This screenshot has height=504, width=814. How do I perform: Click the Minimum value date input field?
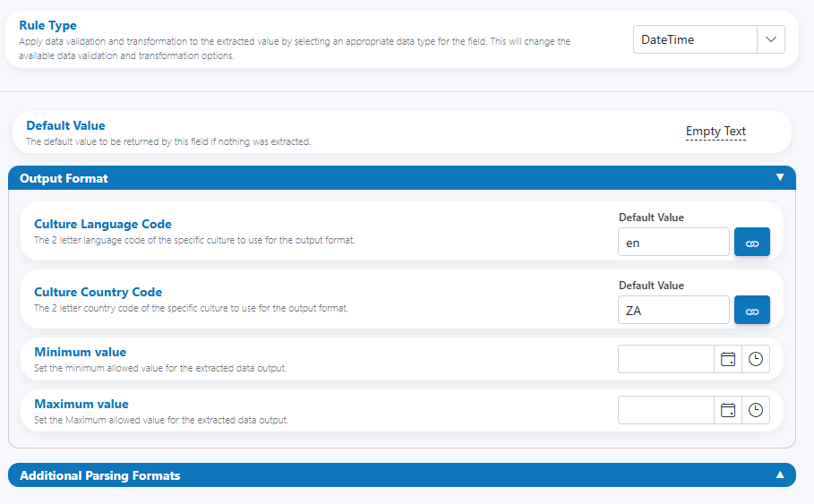(666, 359)
